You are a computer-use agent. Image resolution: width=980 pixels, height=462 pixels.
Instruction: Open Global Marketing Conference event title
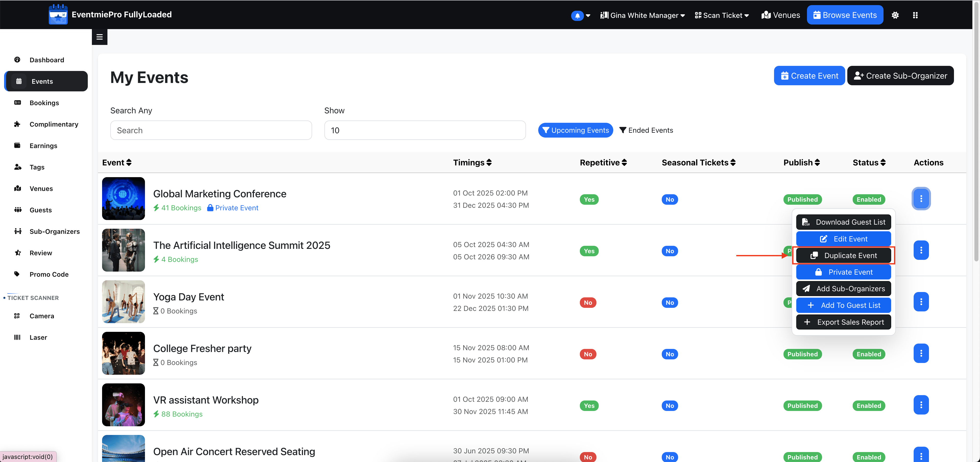[x=219, y=194]
